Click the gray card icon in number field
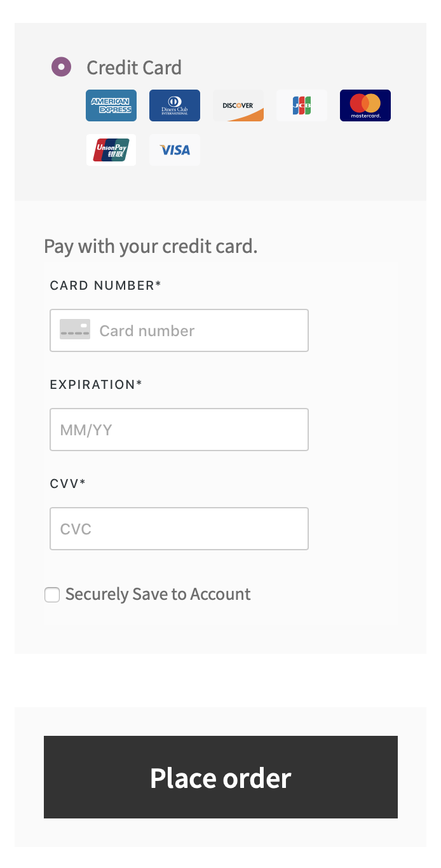441x868 pixels. click(75, 330)
